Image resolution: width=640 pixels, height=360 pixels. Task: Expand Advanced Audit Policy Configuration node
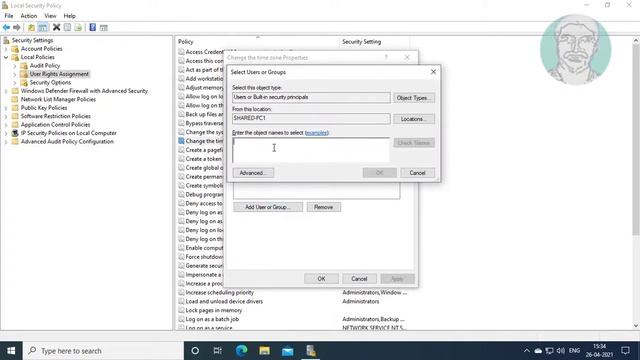6,142
